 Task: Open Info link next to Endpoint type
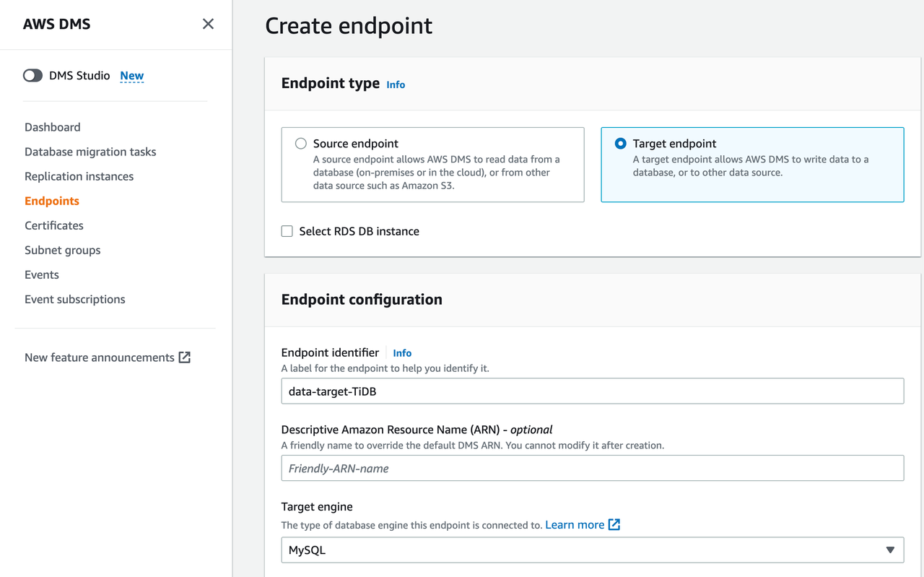[x=396, y=84]
